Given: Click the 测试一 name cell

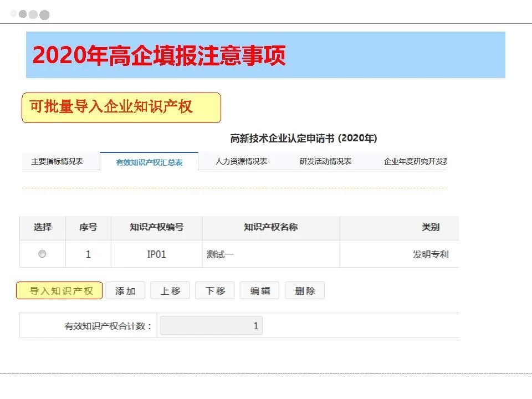Looking at the screenshot, I should (x=271, y=254).
